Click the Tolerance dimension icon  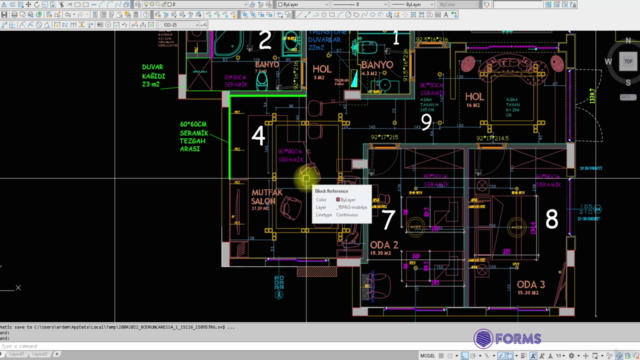pos(100,25)
